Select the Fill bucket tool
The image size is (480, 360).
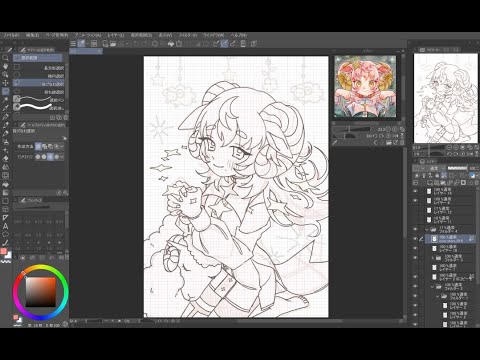5,184
